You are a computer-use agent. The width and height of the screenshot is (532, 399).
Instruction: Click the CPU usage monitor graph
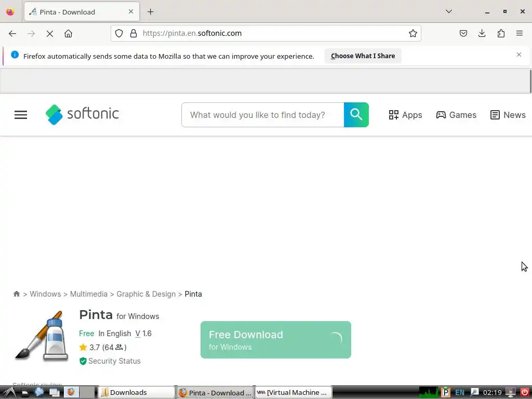(x=429, y=393)
